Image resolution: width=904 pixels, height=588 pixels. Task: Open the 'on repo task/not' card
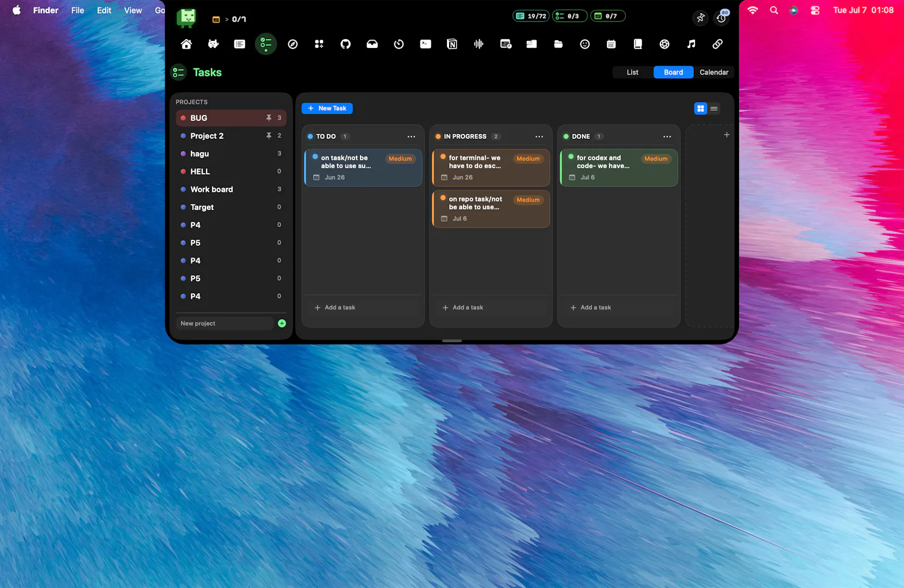pos(491,209)
